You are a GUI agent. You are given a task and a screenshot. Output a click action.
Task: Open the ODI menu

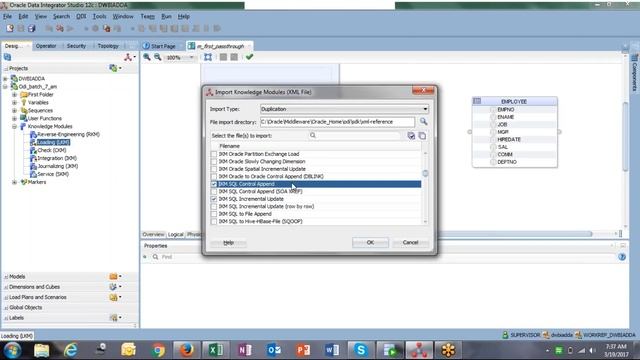(x=81, y=16)
